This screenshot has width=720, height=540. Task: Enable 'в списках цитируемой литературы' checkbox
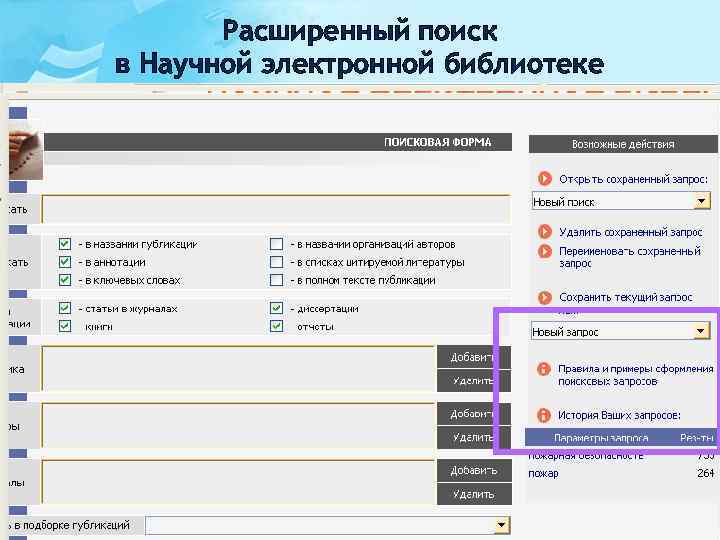pos(276,262)
